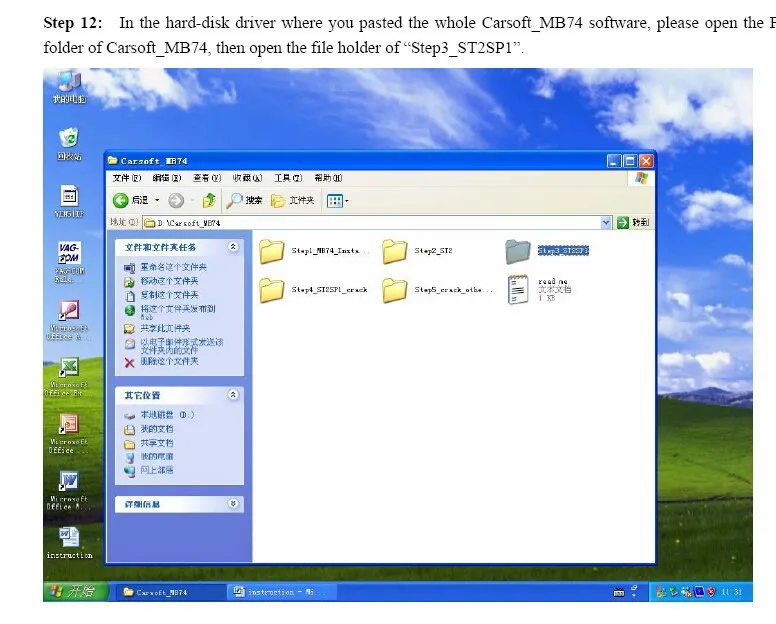
Task: Open the Step5_crack_othe... folder
Action: 437,290
